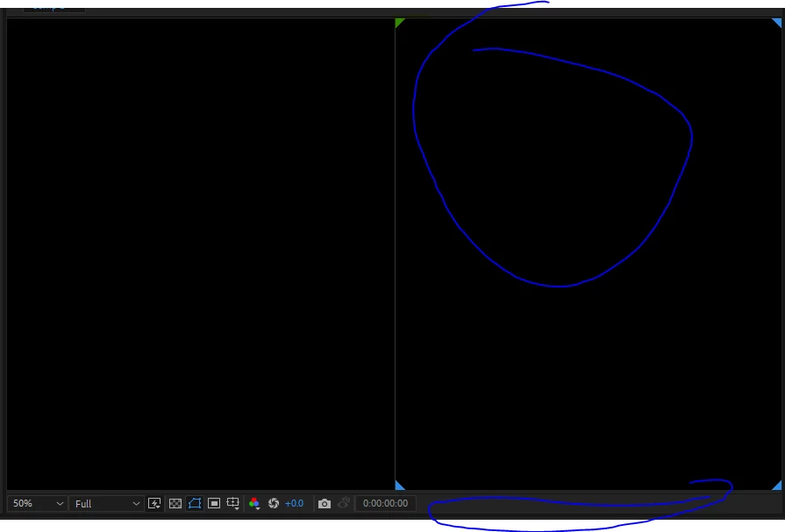Open the Full resolution dropdown
Screen dimensions: 785x532
click(x=107, y=503)
